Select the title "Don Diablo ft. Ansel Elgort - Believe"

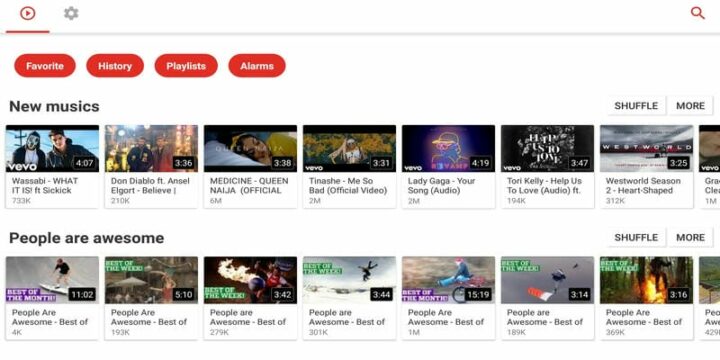tap(150, 186)
